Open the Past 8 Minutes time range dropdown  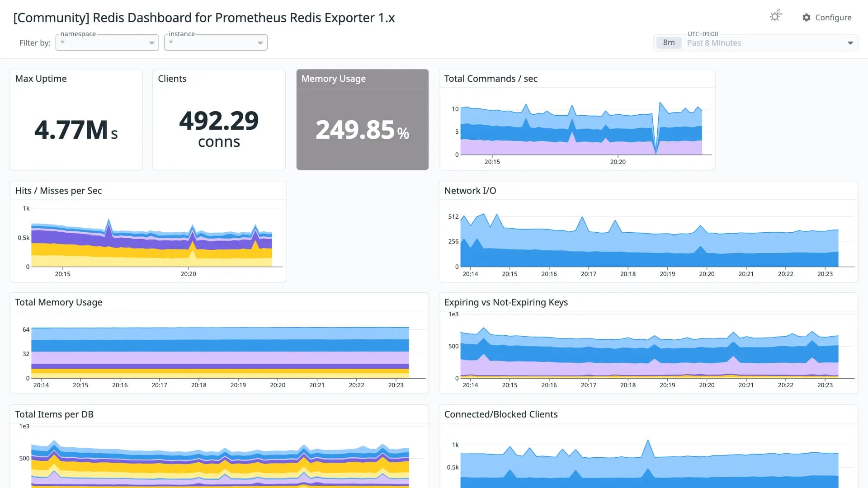click(x=756, y=43)
